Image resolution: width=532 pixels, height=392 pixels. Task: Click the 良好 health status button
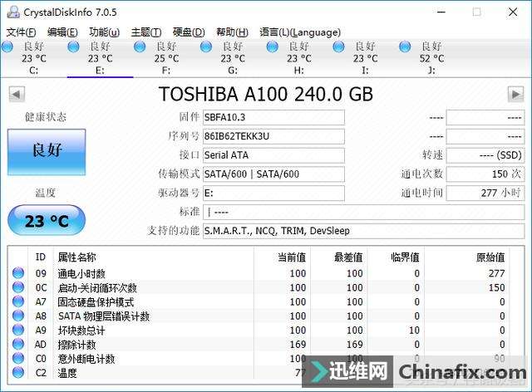[x=47, y=152]
